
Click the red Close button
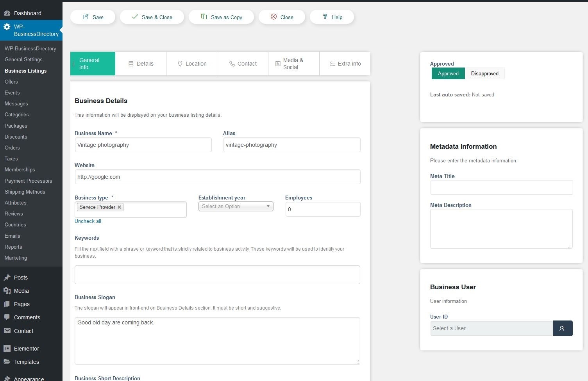coord(282,17)
